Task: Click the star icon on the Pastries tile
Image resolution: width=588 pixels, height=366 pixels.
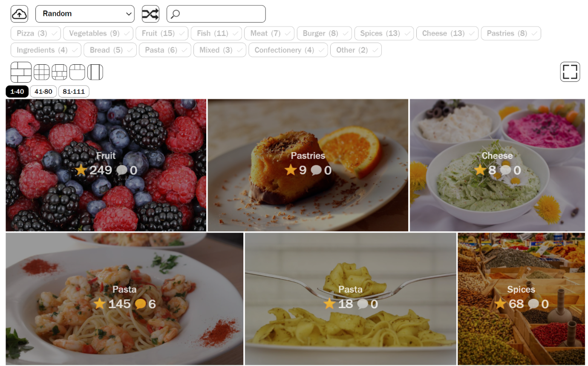Action: (291, 170)
